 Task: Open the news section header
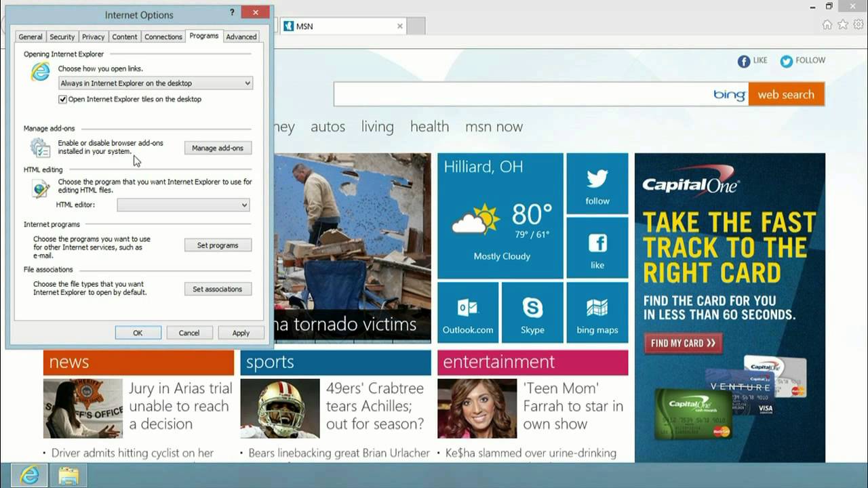[x=138, y=363]
